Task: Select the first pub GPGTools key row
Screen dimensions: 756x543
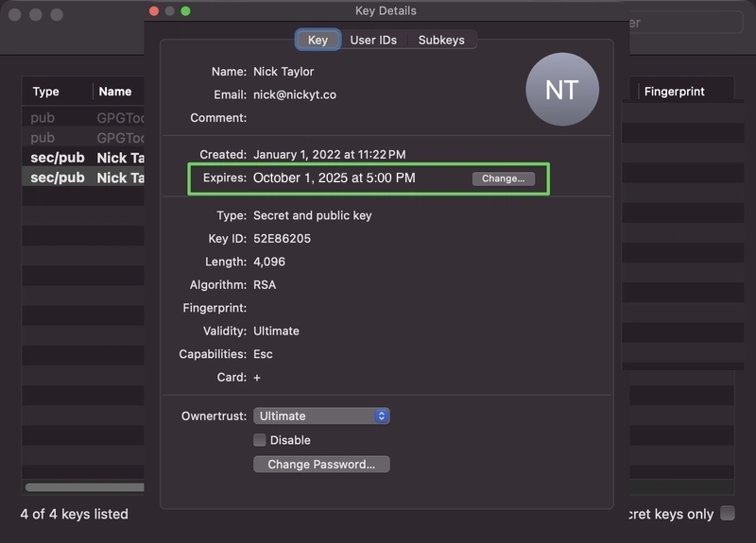Action: tap(83, 117)
